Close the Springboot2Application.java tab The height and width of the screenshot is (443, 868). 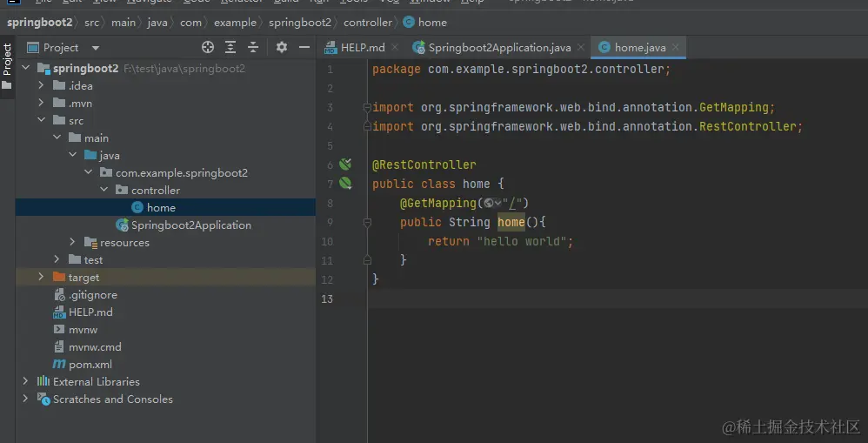(581, 47)
